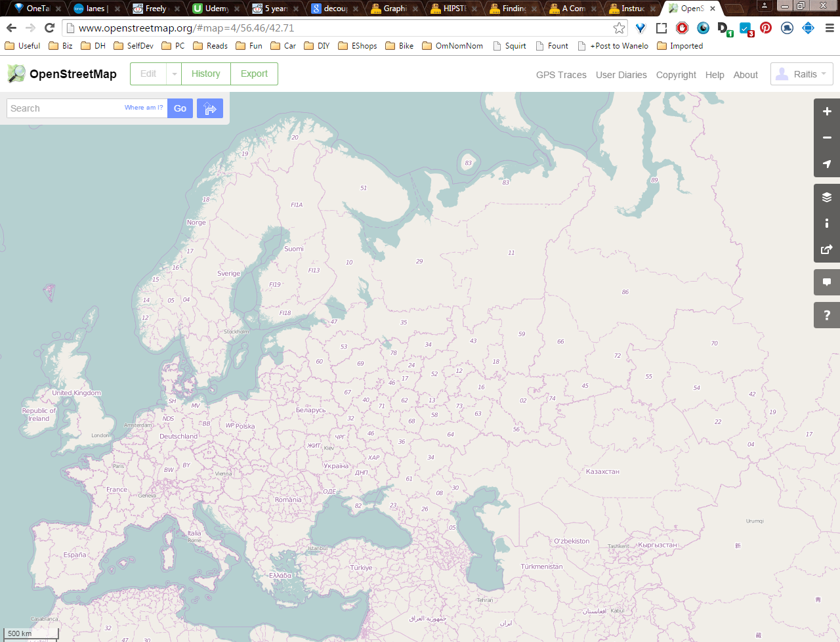Click the Pinterest extension icon
The image size is (840, 642).
coord(766,28)
